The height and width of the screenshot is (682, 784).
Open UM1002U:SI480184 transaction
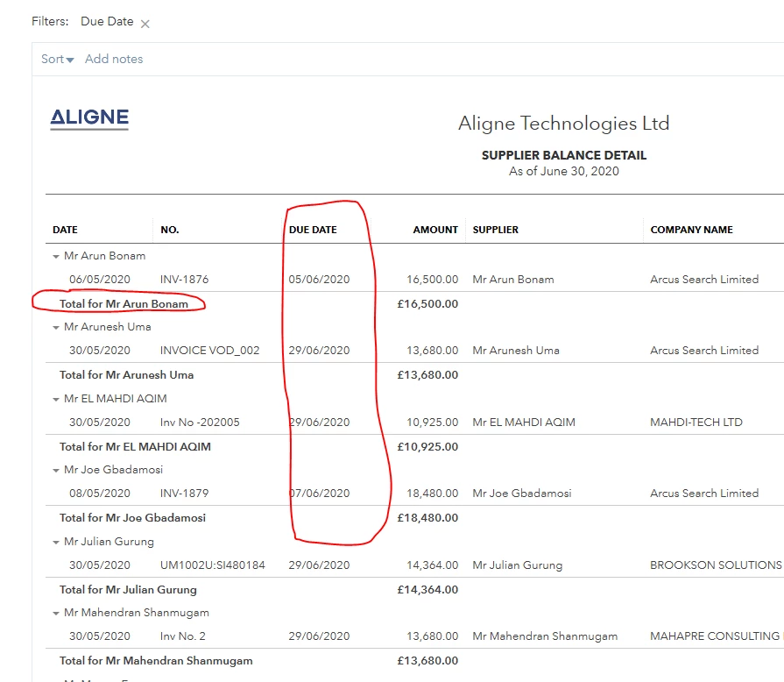pos(213,565)
